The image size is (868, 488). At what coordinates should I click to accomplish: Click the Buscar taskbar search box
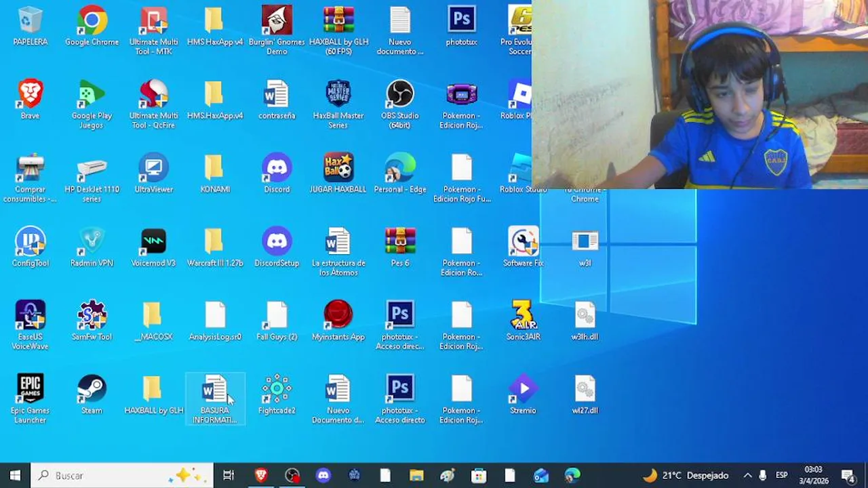tap(122, 475)
